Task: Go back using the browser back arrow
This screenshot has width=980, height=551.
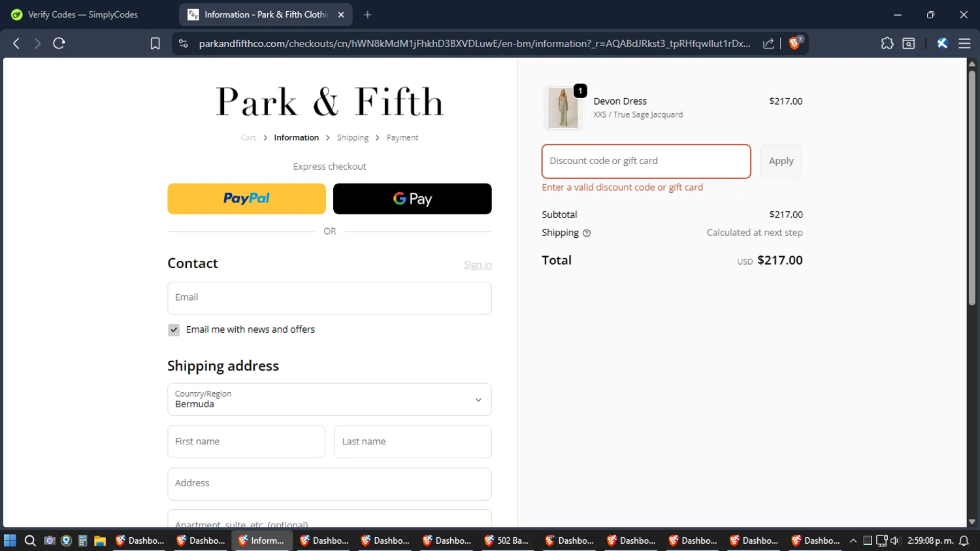Action: click(16, 43)
